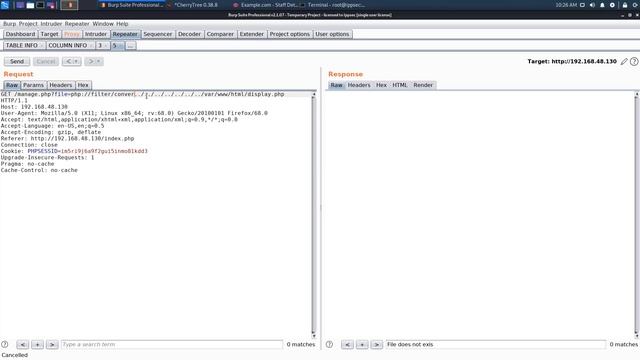Click response search next match button
This screenshot has height=360, width=640.
(x=377, y=344)
